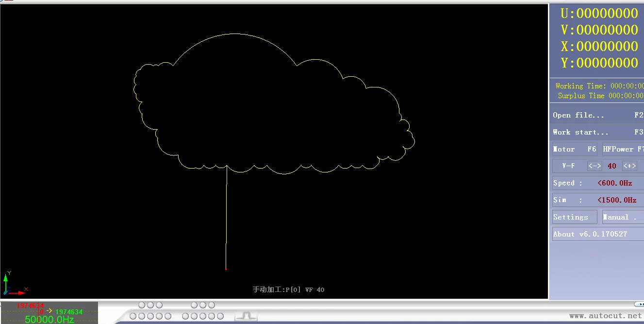Click the red start point of the cut path

pos(226,269)
